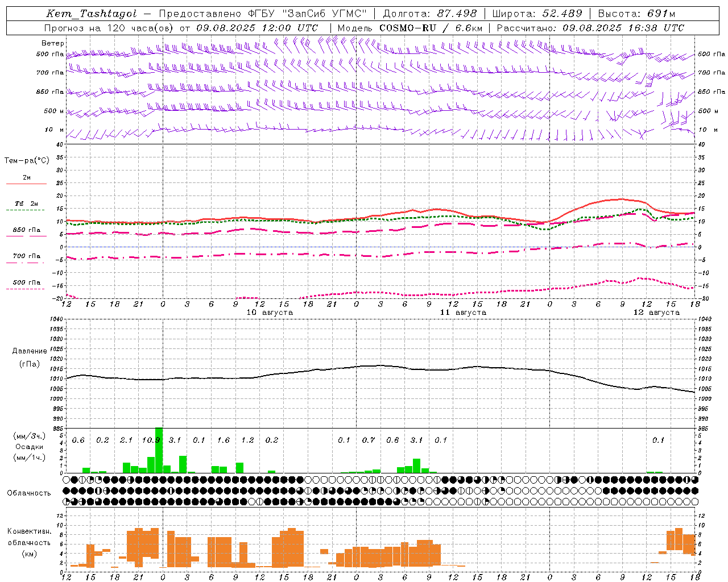Click the "Конвективн." convective cloud label
This screenshot has width=728, height=582.
pyautogui.click(x=30, y=531)
